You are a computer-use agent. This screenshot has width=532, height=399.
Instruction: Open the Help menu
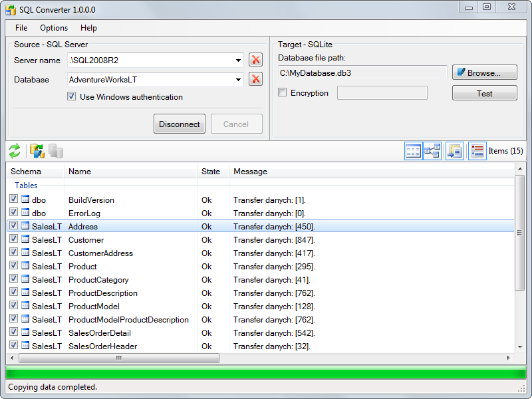88,28
